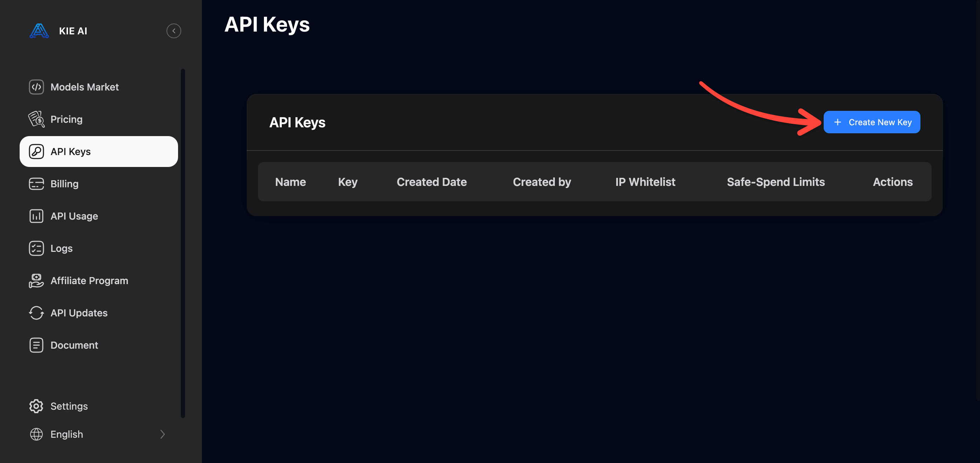980x463 pixels.
Task: Open the English language selector
Action: click(97, 435)
